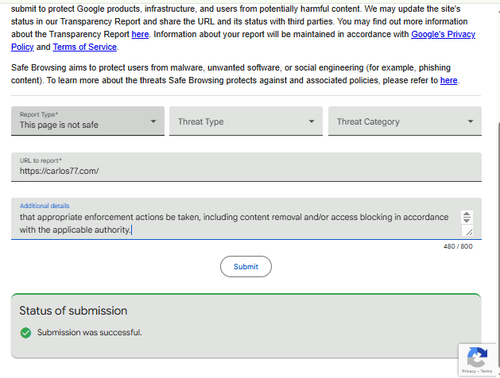500x378 pixels.
Task: Click 'Status of submission' heading
Action: coord(73,311)
